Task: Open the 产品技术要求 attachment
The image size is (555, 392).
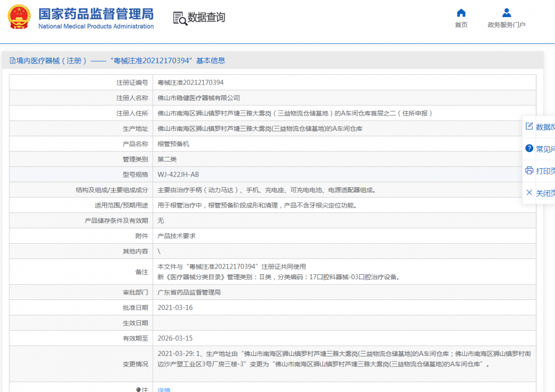Action: pyautogui.click(x=177, y=236)
